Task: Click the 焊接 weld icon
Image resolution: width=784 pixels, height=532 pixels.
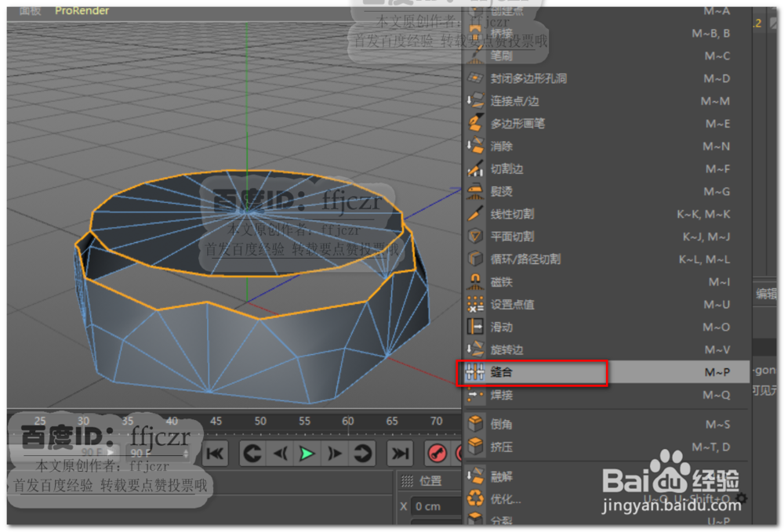Action: coord(475,395)
